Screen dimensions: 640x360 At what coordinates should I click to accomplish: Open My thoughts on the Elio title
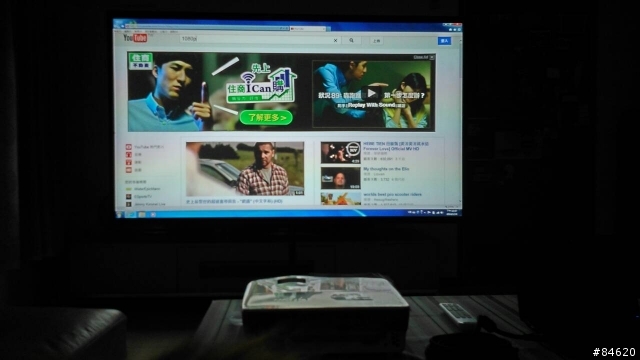pyautogui.click(x=386, y=169)
